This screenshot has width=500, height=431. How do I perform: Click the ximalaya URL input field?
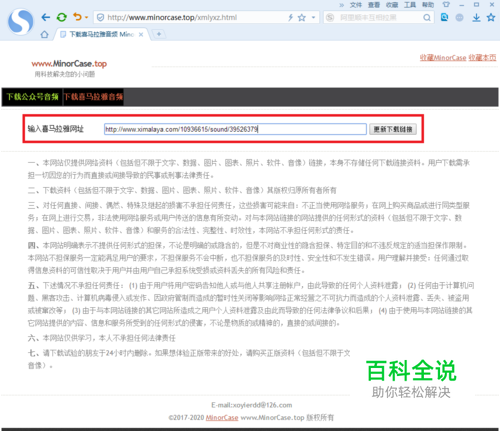pos(235,129)
